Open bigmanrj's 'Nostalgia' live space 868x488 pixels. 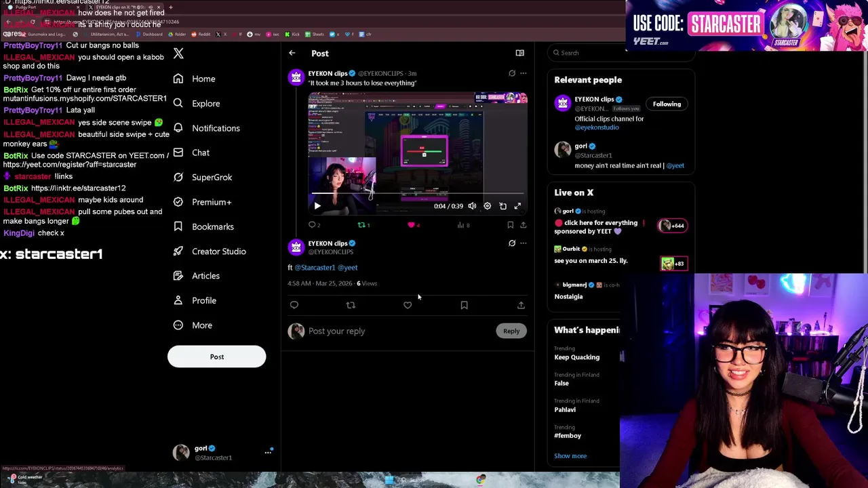pos(568,296)
